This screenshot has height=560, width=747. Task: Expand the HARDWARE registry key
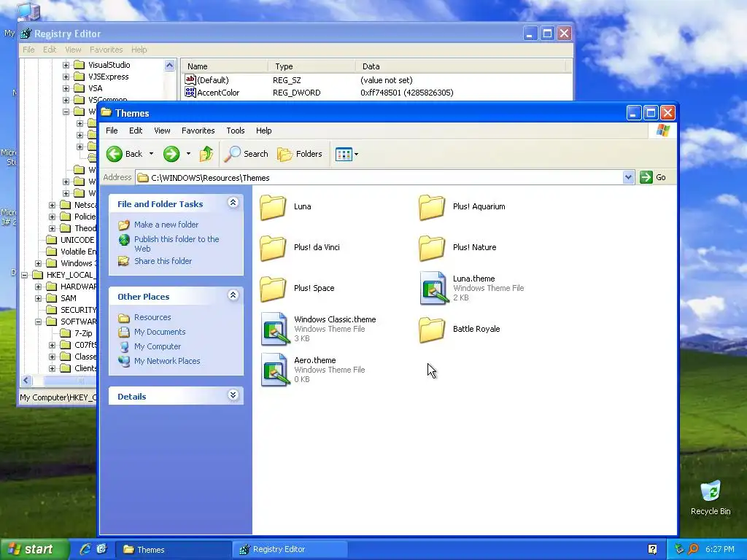point(38,287)
